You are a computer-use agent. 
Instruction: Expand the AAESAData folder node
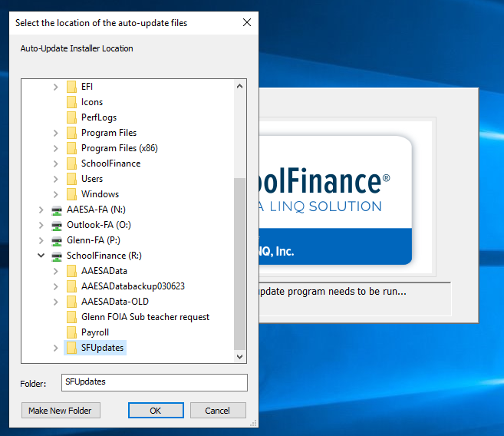55,271
